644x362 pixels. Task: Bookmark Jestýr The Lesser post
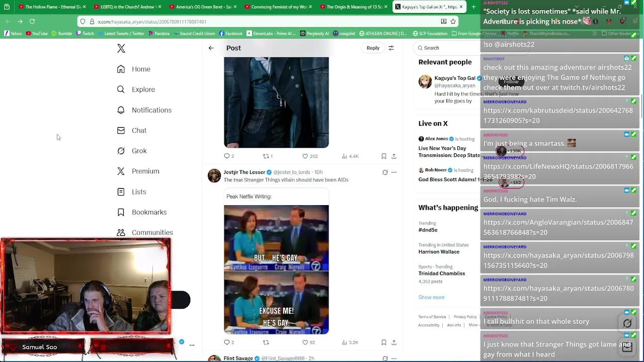[x=383, y=342]
